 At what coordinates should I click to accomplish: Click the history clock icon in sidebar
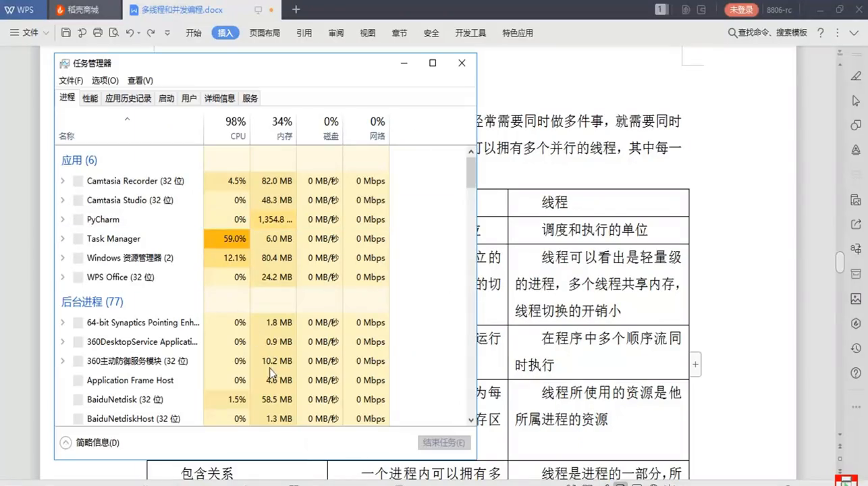click(x=856, y=348)
